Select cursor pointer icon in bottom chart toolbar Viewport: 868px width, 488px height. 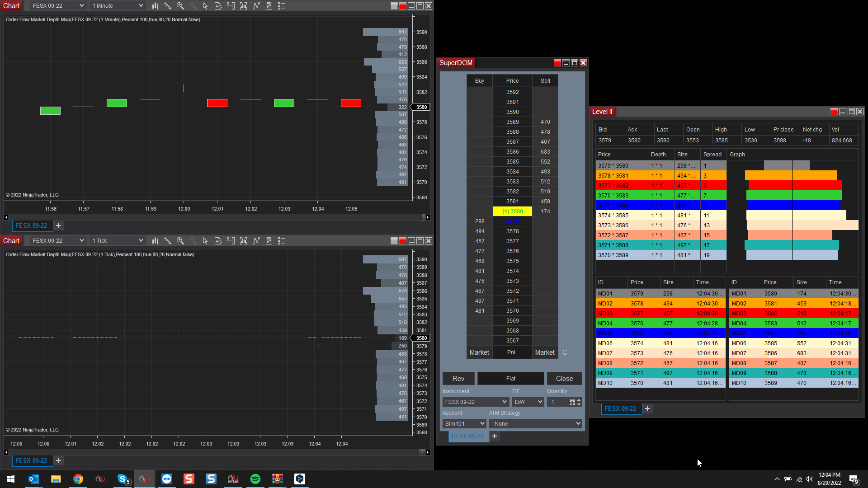point(206,241)
